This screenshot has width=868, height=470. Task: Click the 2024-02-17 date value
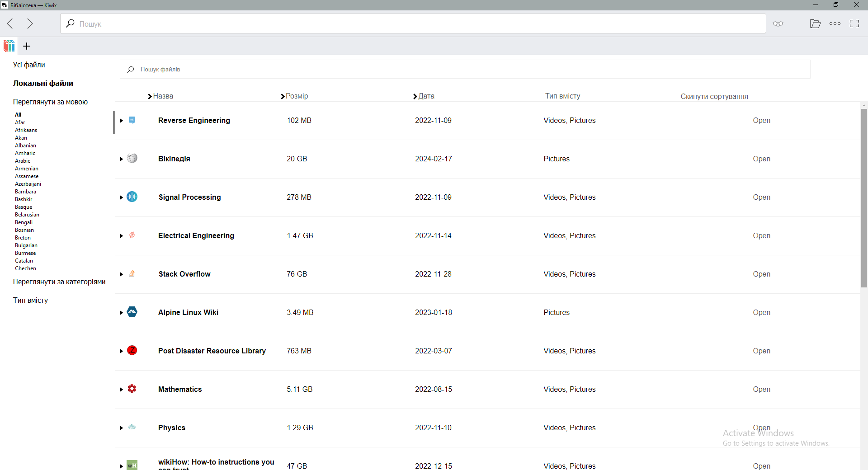tap(434, 159)
